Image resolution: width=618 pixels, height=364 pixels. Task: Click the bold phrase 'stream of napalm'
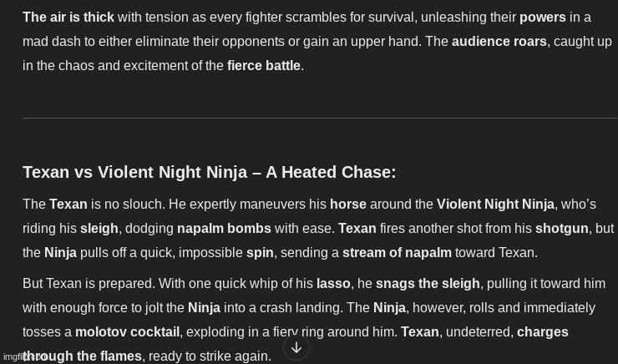[397, 252]
